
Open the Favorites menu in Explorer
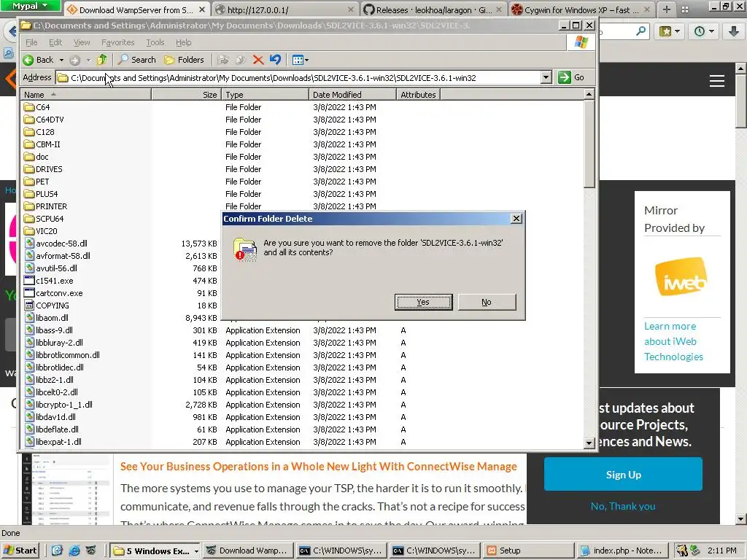coord(117,42)
